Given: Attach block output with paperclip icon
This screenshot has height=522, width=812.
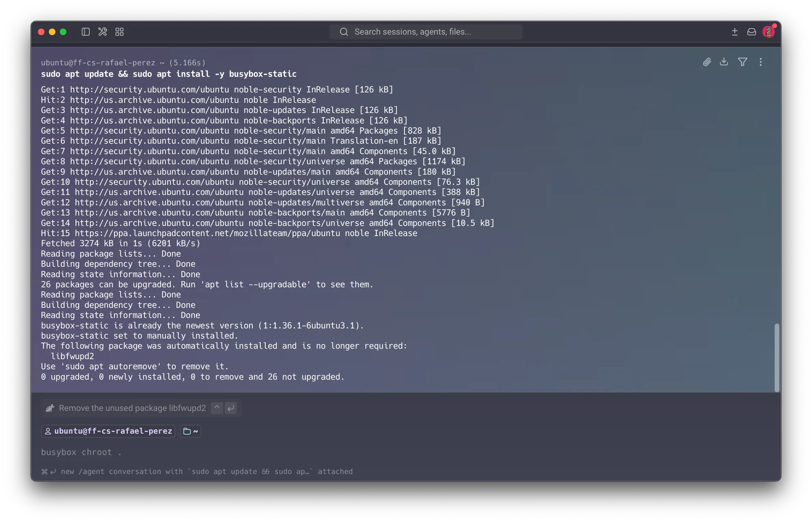Looking at the screenshot, I should (x=707, y=62).
